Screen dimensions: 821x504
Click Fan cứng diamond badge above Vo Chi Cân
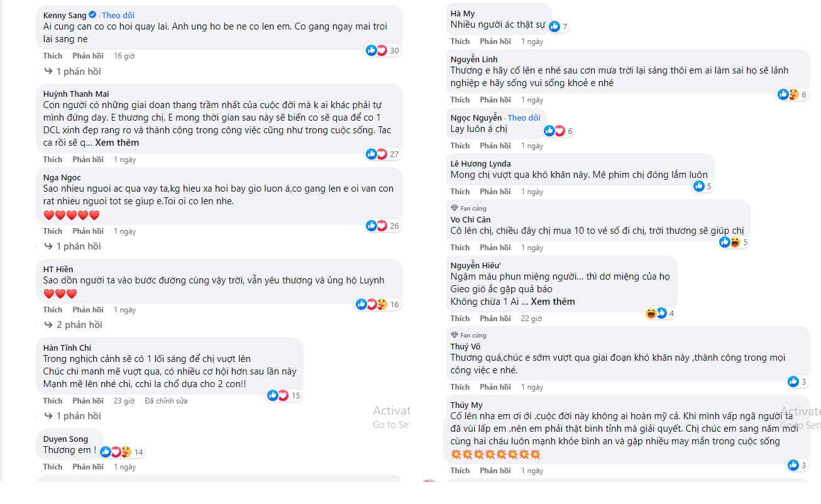point(455,208)
